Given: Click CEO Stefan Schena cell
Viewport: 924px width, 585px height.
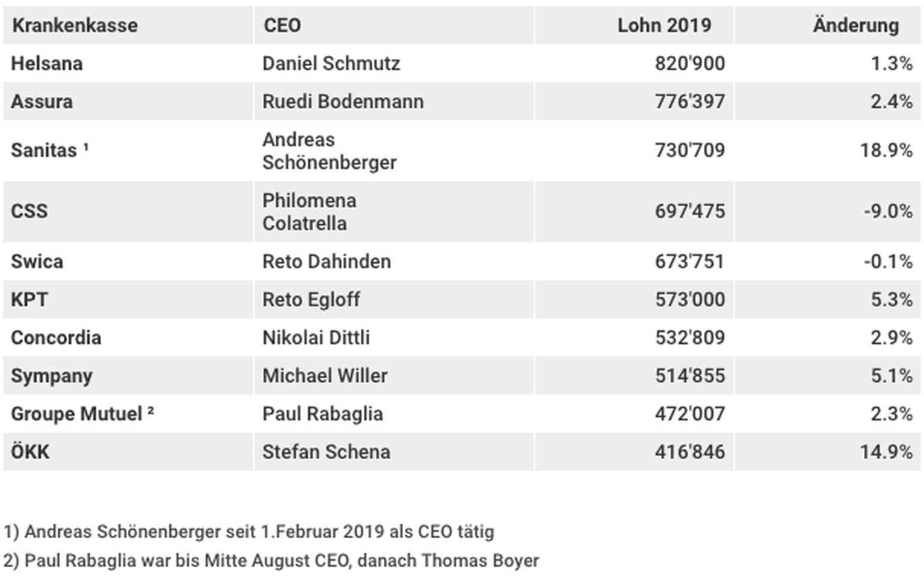Looking at the screenshot, I should [326, 452].
